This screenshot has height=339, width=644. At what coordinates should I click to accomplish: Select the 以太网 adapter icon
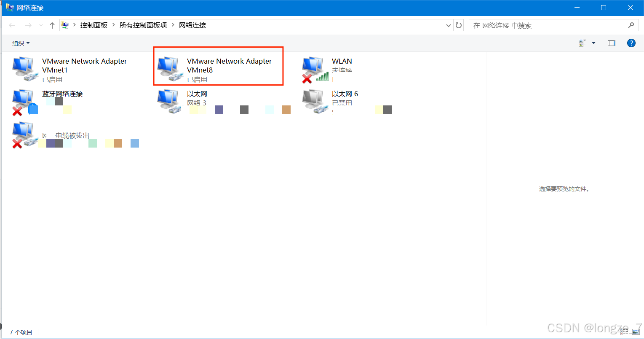click(170, 102)
